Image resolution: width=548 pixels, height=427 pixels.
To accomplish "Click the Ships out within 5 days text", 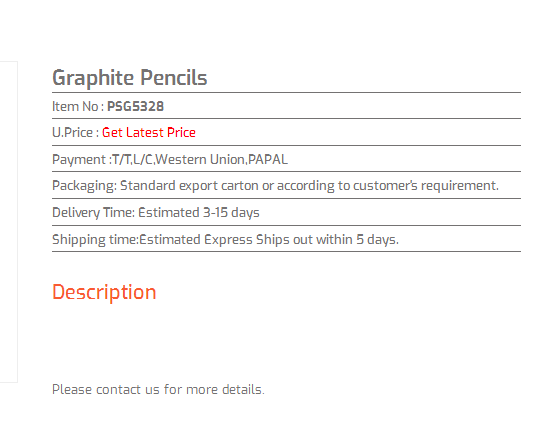I will tap(327, 240).
